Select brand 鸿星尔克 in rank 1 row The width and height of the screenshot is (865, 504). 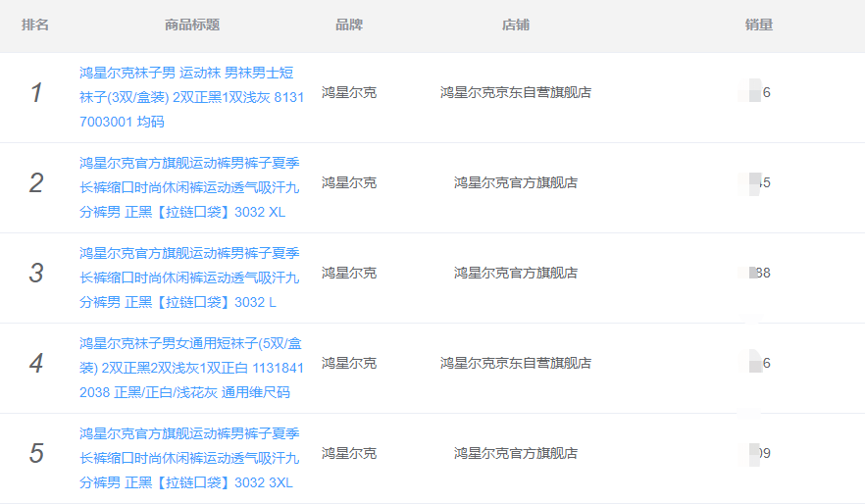click(x=349, y=92)
